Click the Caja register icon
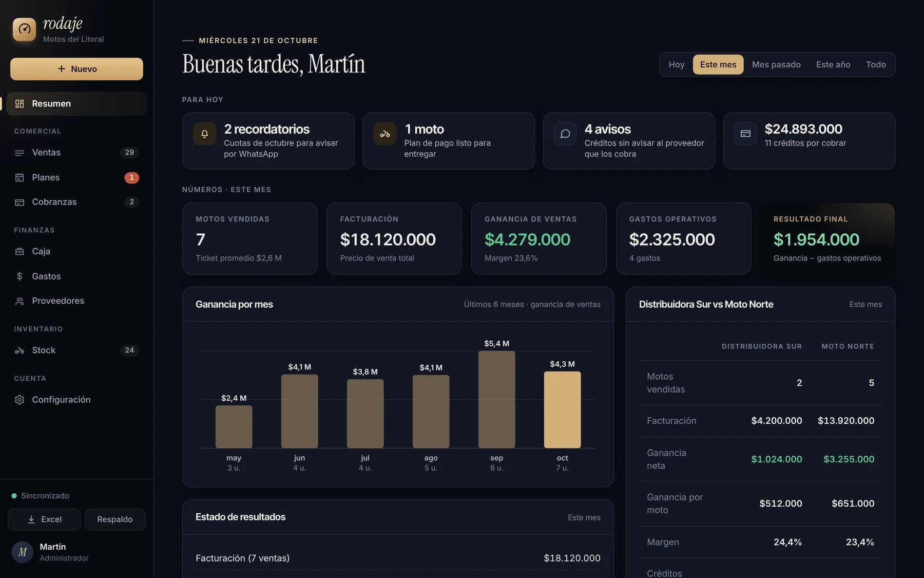Image resolution: width=924 pixels, height=578 pixels. pos(20,251)
